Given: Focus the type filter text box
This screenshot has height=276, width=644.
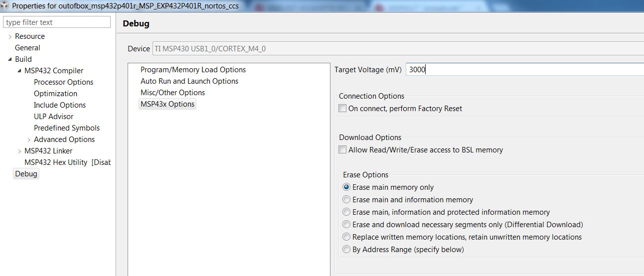Looking at the screenshot, I should [57, 22].
